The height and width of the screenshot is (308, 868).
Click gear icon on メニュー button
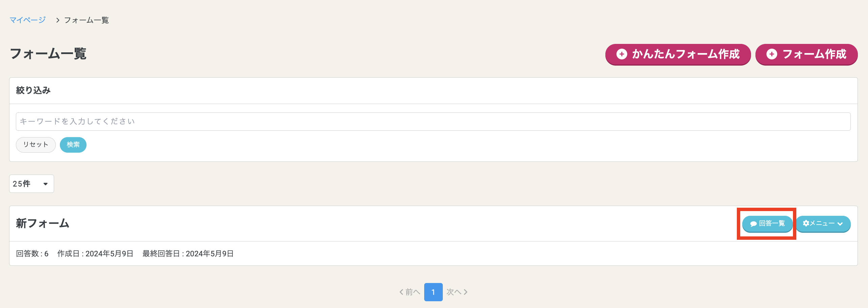pyautogui.click(x=806, y=223)
